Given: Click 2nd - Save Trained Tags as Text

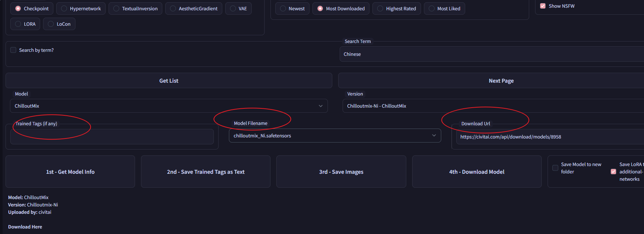Looking at the screenshot, I should coord(205,172).
